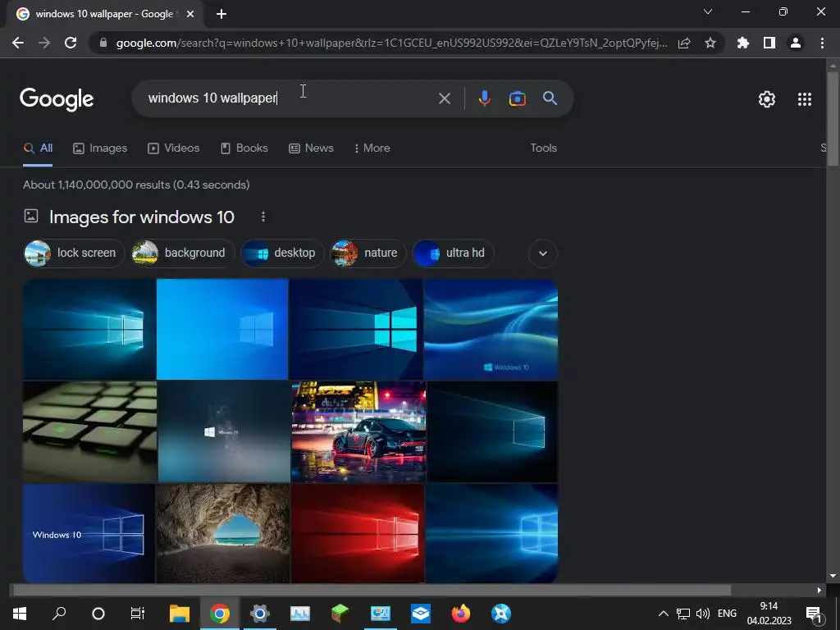Switch to the Videos tab

click(174, 148)
